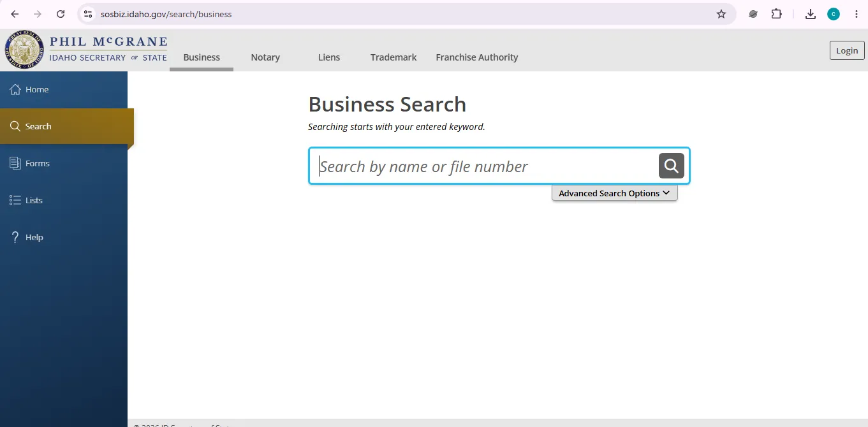Click the Business Search heading
The image size is (868, 427).
387,104
